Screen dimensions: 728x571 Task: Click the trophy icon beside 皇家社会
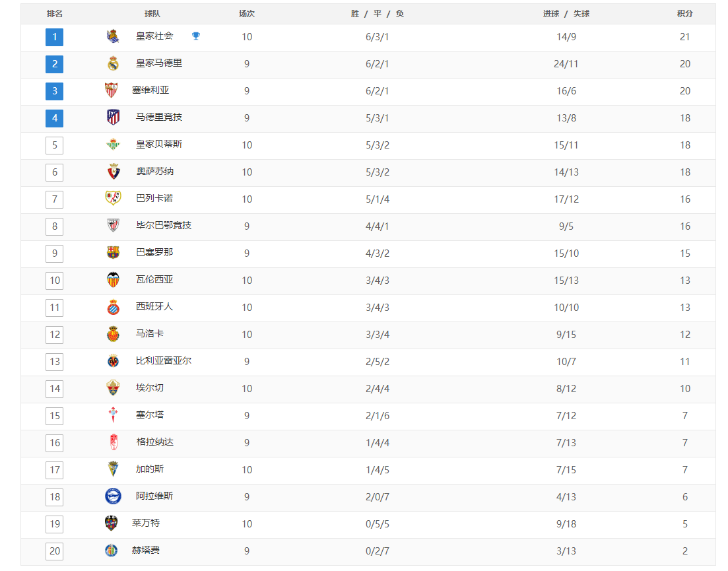196,36
